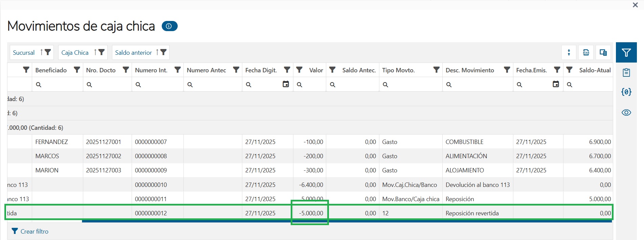Click the Crear filtro link

pyautogui.click(x=34, y=232)
